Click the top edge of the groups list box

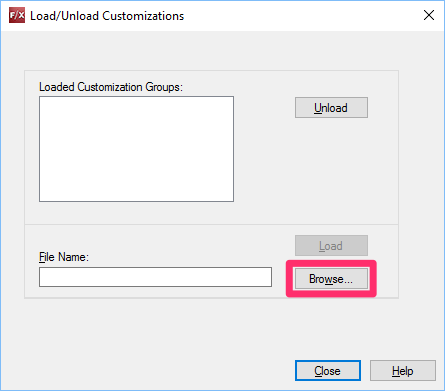(136, 97)
